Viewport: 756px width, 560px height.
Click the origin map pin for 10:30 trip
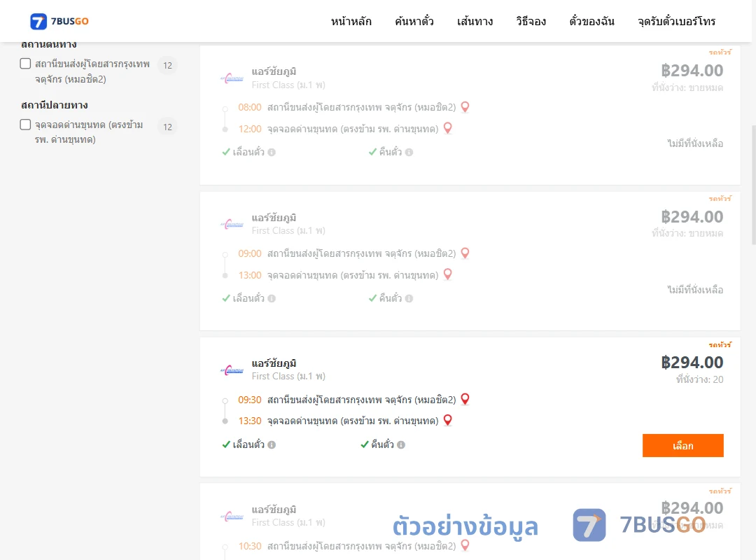[x=465, y=545]
